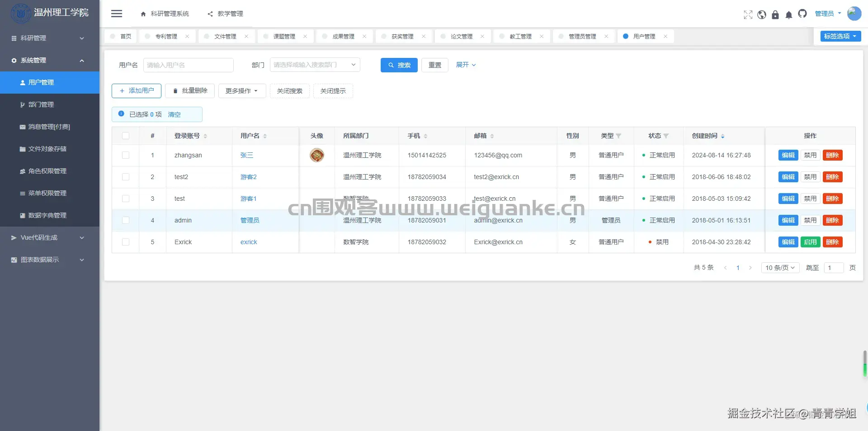Check the checkbox for account test, row 3
This screenshot has width=868, height=431.
click(x=126, y=199)
